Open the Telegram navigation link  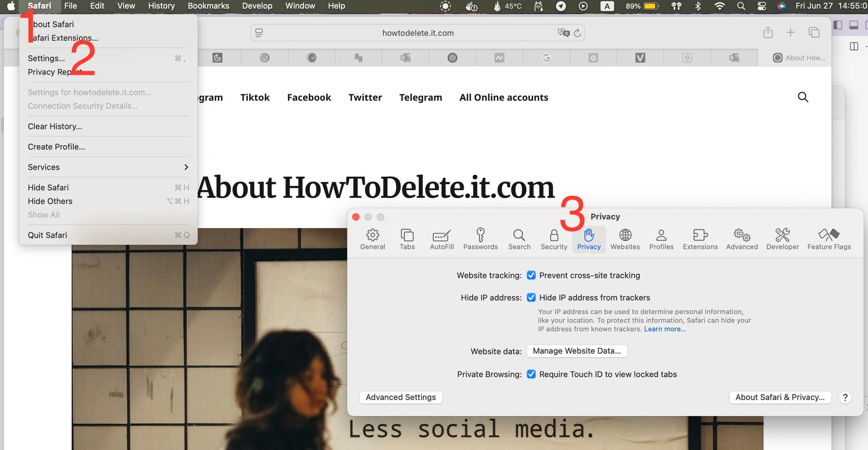[x=421, y=97]
